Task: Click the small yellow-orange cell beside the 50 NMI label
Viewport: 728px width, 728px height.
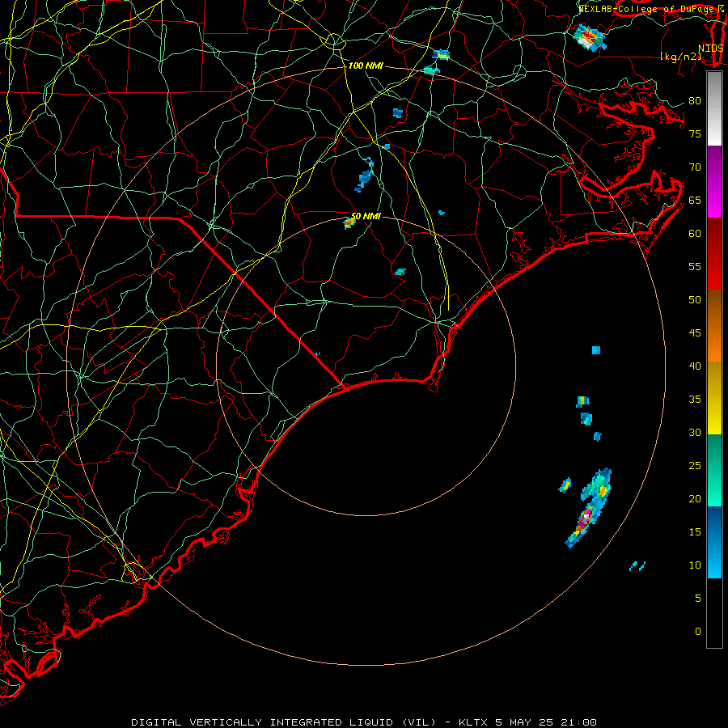Action: coord(349,223)
